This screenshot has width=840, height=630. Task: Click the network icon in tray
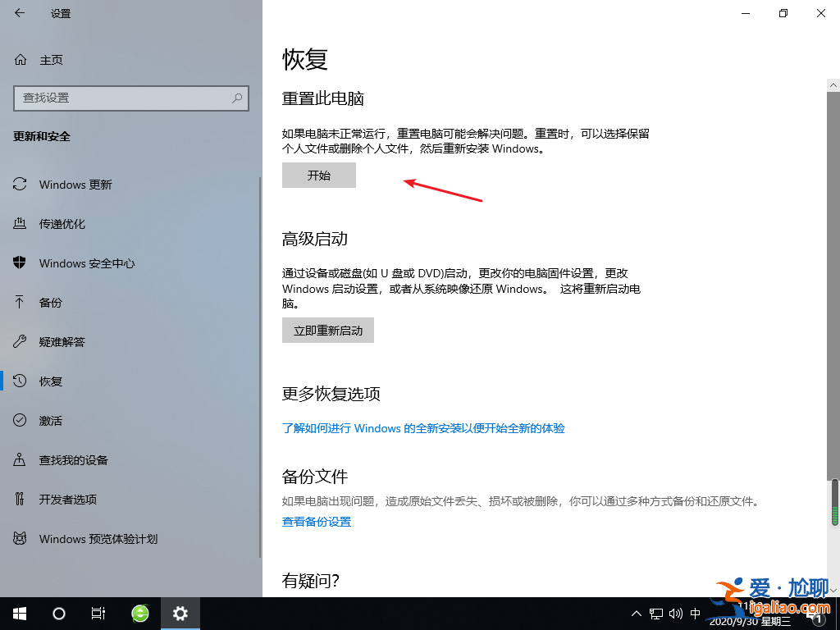[656, 613]
